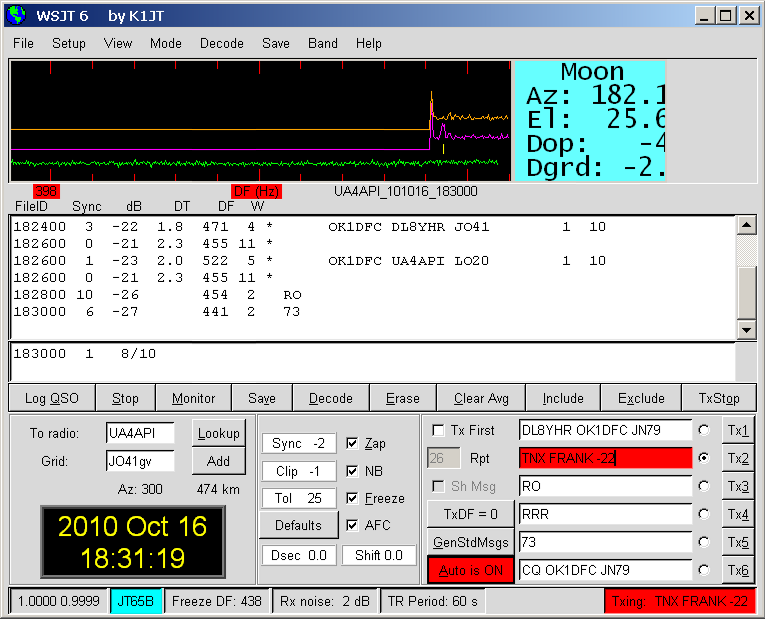Screen dimensions: 765x619
Task: Click the Save button in button row
Action: coord(262,398)
